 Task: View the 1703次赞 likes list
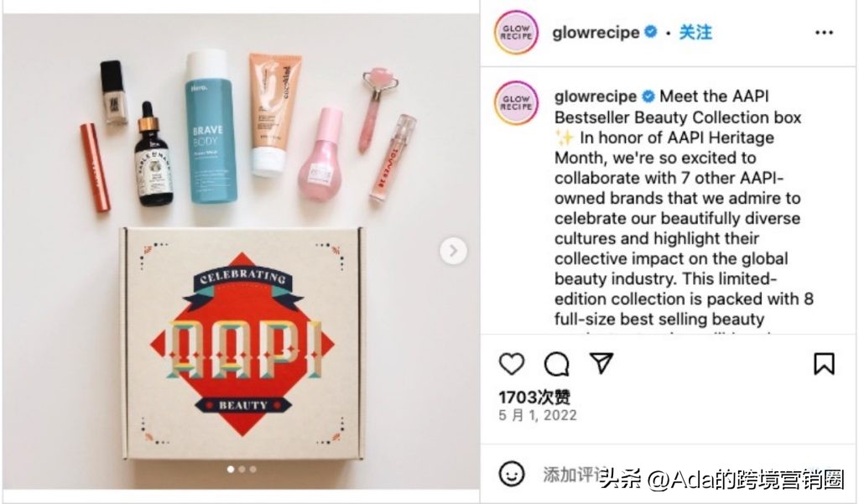pos(534,397)
